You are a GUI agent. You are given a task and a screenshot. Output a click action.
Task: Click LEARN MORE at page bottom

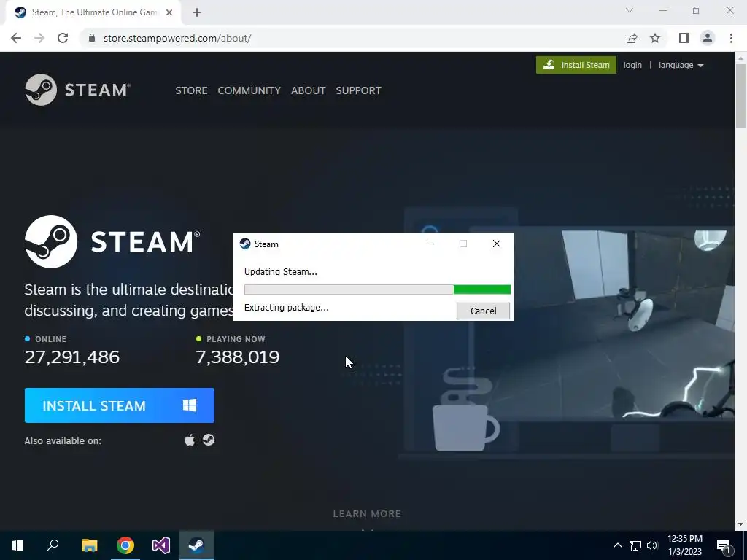tap(367, 513)
